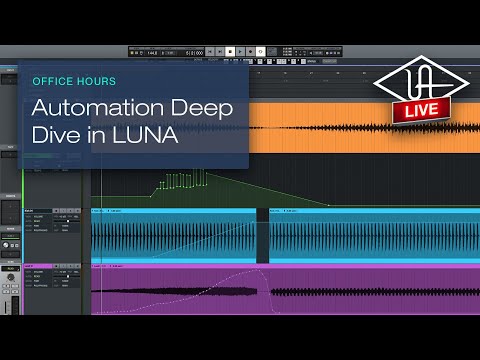480x360 pixels.
Task: Click the transport position time display
Action: coord(194,53)
